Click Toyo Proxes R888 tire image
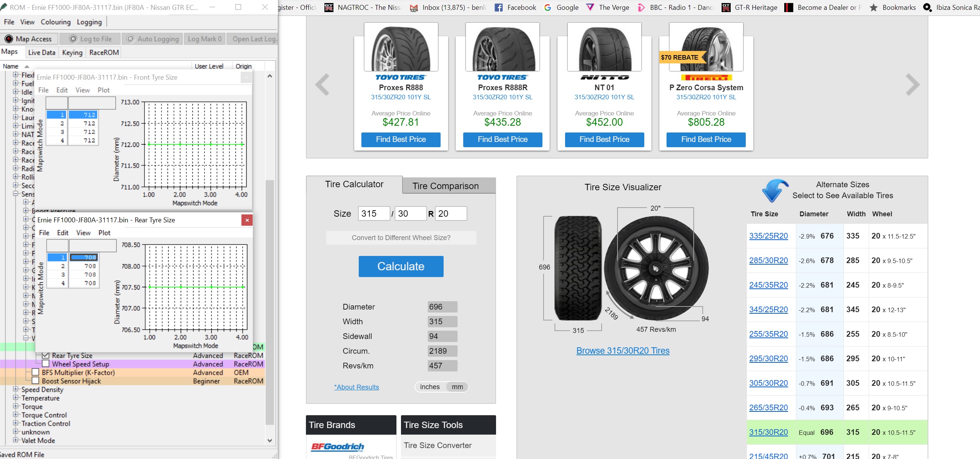Image resolution: width=980 pixels, height=459 pixels. pos(401,47)
